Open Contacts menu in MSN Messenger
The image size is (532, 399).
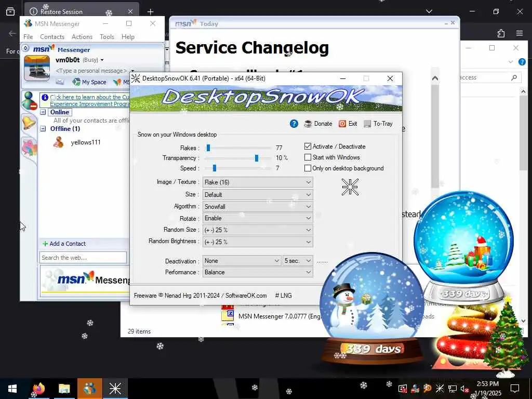pyautogui.click(x=52, y=37)
